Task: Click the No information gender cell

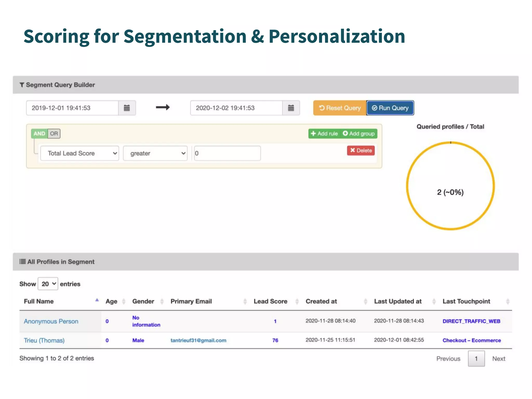Action: click(146, 321)
